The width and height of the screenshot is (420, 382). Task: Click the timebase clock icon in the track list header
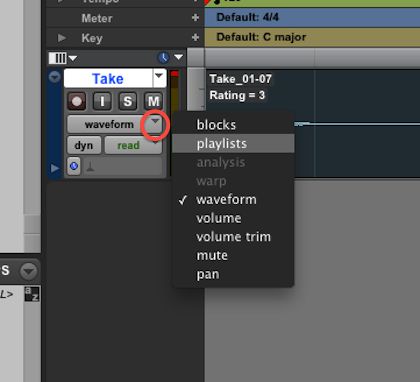coord(163,58)
